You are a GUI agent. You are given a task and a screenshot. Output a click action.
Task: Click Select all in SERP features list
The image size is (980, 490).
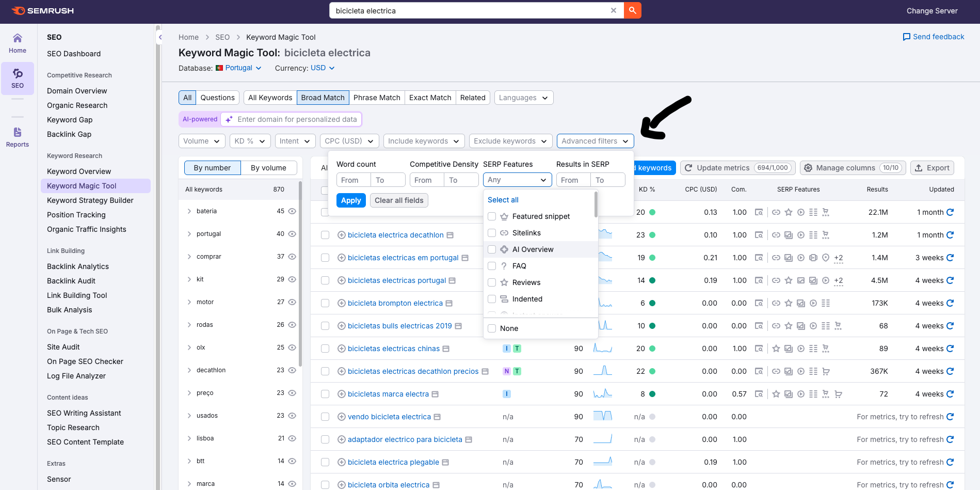[x=503, y=200]
